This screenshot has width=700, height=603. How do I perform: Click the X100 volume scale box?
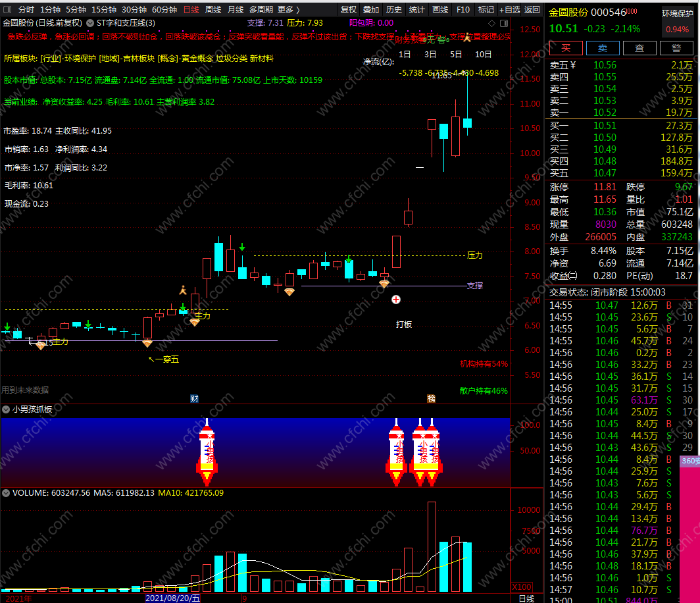coord(522,587)
